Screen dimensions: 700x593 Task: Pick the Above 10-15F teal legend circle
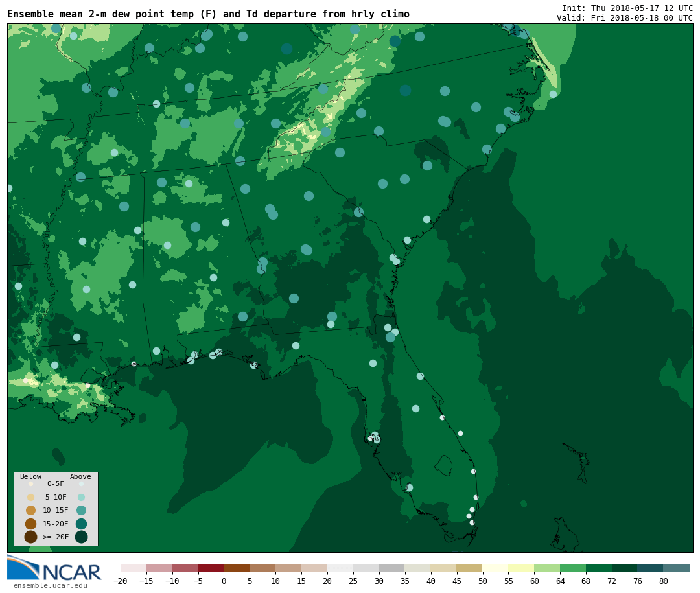click(81, 510)
